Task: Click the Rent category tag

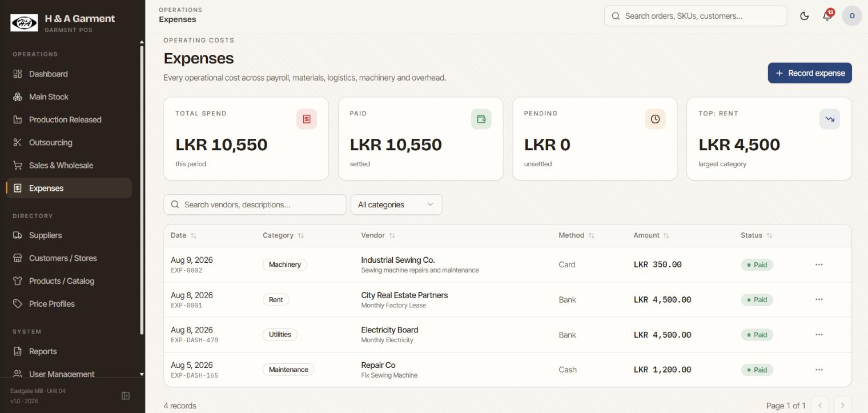Action: coord(276,299)
